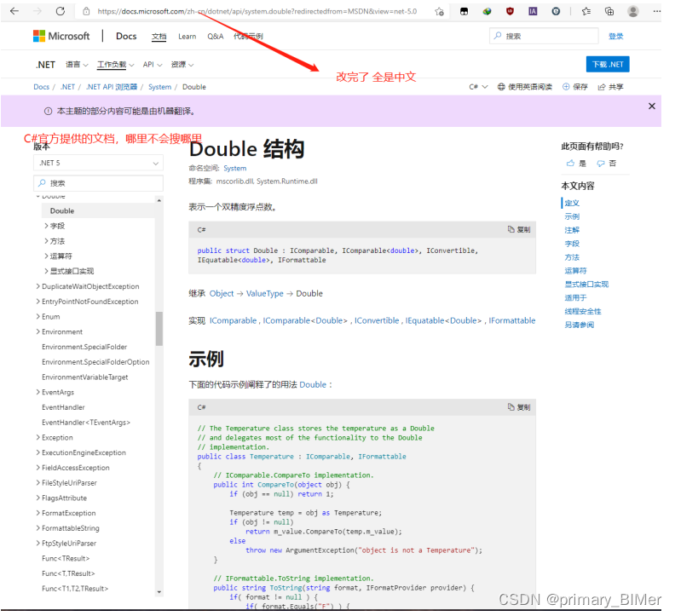Open the 工作负载 dropdown menu
The width and height of the screenshot is (675, 616).
coord(115,65)
